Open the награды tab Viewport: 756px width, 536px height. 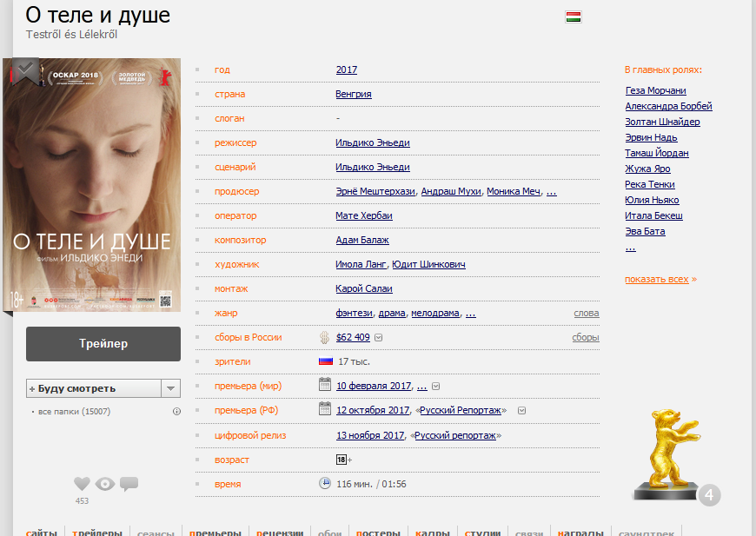coord(580,532)
